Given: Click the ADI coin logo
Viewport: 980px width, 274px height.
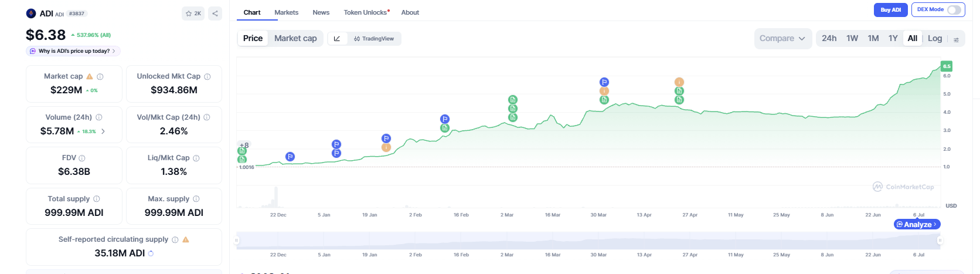Looking at the screenshot, I should pos(31,13).
